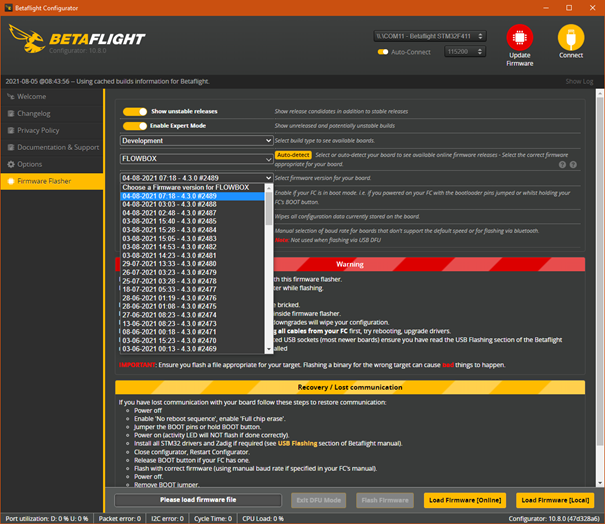Open the Options tab
This screenshot has width=605, height=524.
(52, 164)
